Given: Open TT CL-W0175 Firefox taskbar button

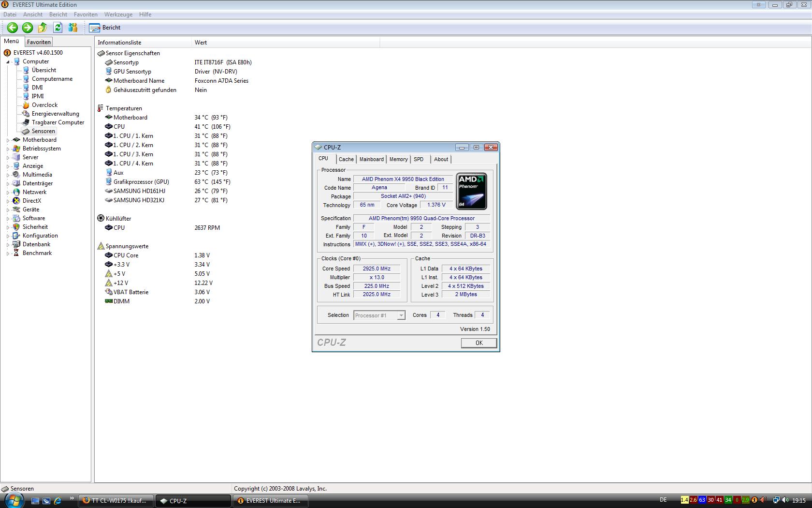Looking at the screenshot, I should pyautogui.click(x=116, y=501).
